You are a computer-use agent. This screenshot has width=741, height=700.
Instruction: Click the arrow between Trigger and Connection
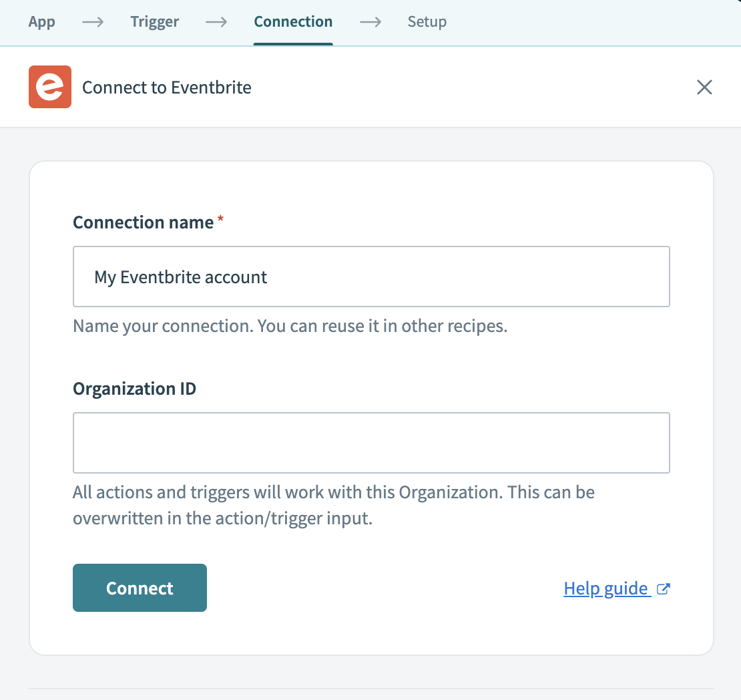[216, 22]
